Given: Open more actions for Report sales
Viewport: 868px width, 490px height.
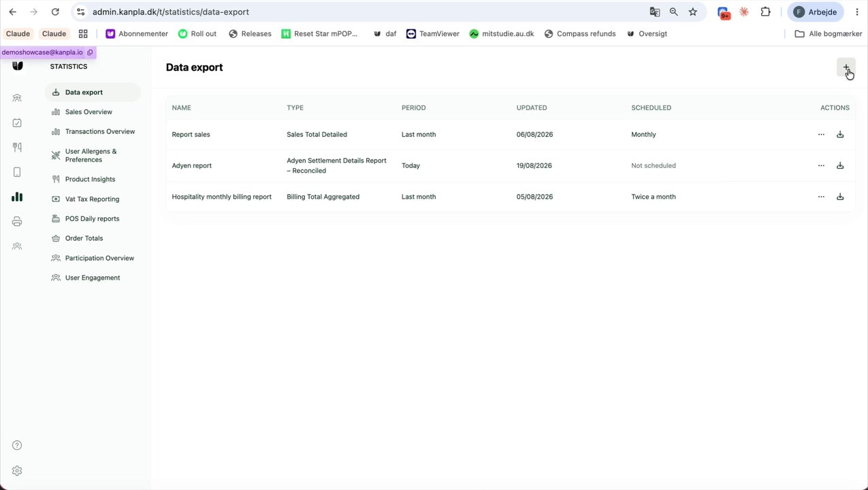Looking at the screenshot, I should point(821,135).
